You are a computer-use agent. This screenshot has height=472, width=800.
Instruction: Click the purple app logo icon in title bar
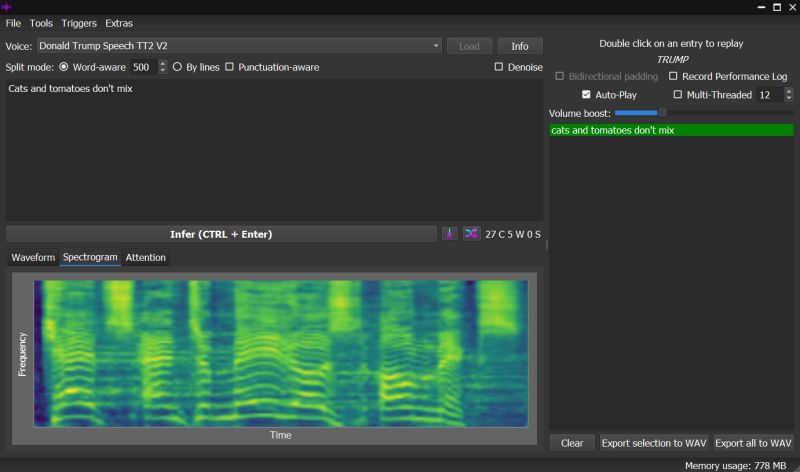click(x=6, y=7)
